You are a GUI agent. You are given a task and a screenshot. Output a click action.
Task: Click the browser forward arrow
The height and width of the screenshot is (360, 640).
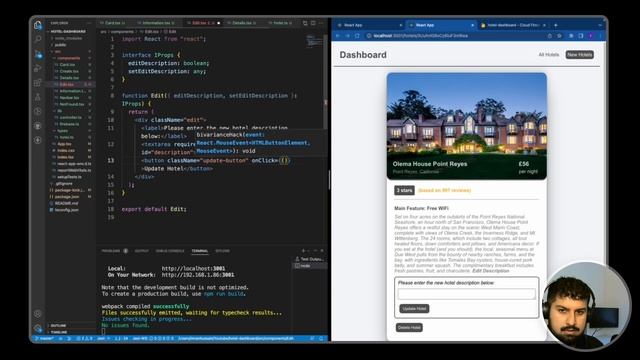[347, 36]
